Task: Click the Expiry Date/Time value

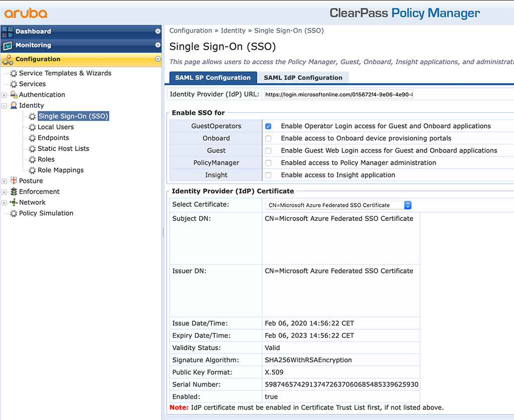Action: (x=309, y=336)
